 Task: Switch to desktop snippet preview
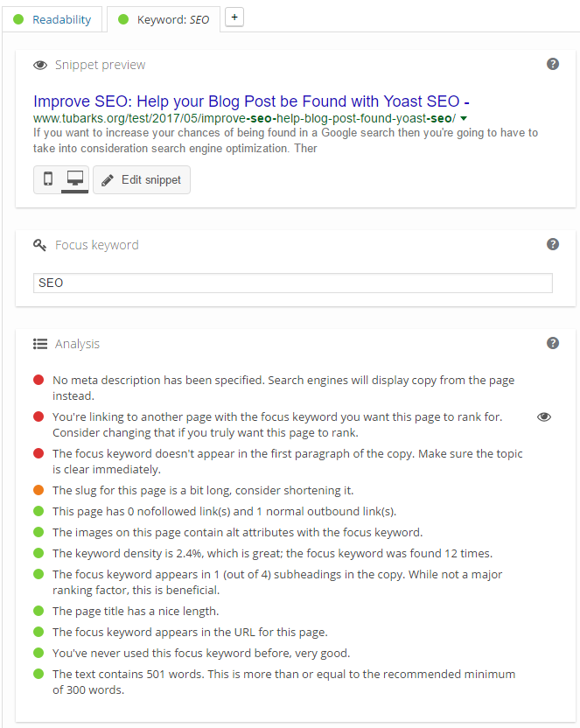point(74,179)
